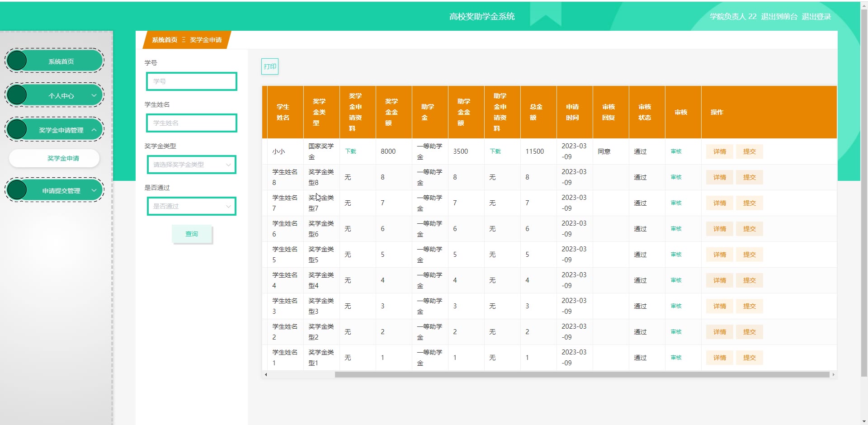Click the 学号 input field
This screenshot has width=868, height=425.
(x=192, y=81)
